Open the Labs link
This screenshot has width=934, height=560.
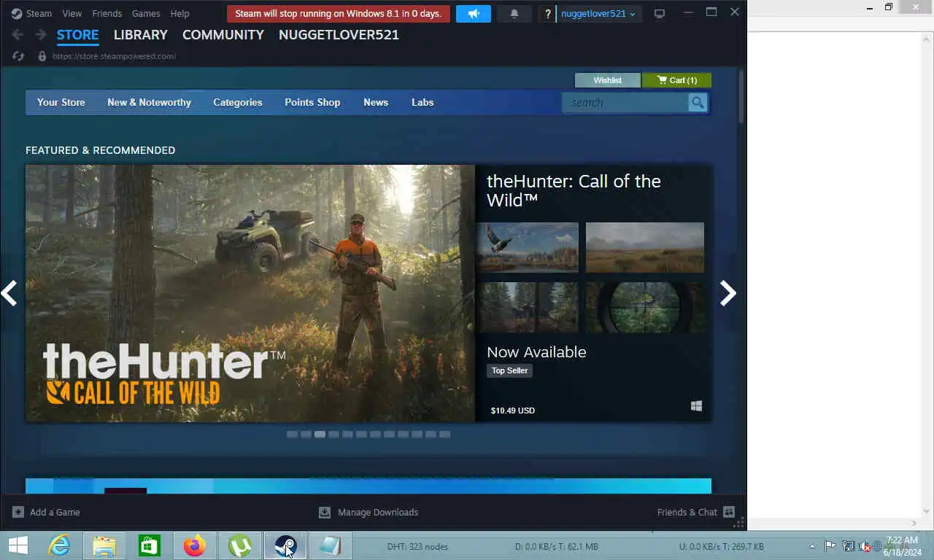(x=422, y=103)
